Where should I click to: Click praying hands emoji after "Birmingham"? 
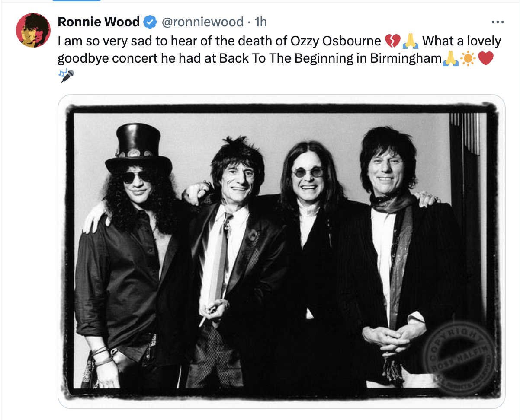451,58
